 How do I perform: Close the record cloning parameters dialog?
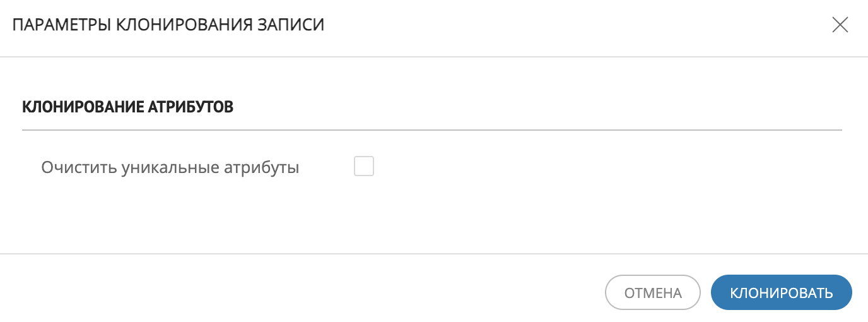pos(840,25)
